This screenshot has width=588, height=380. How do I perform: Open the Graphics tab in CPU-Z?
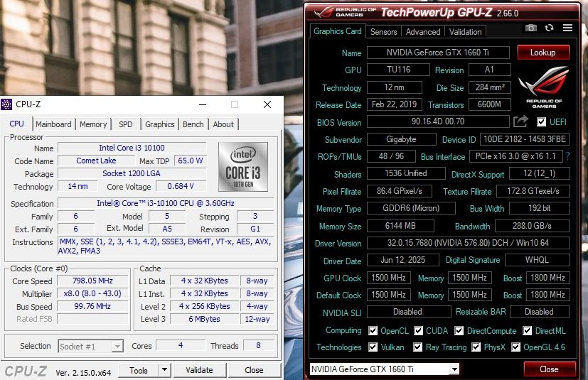pos(160,124)
